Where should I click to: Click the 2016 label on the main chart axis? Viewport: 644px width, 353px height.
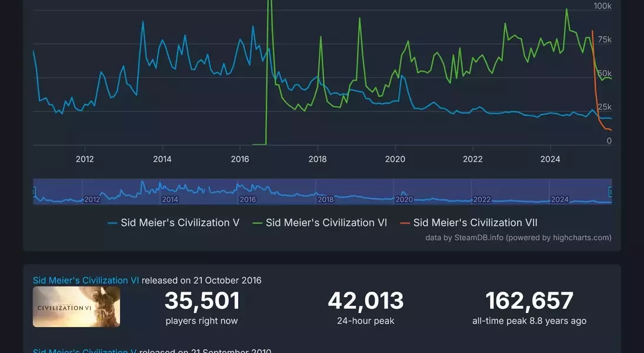tap(240, 159)
